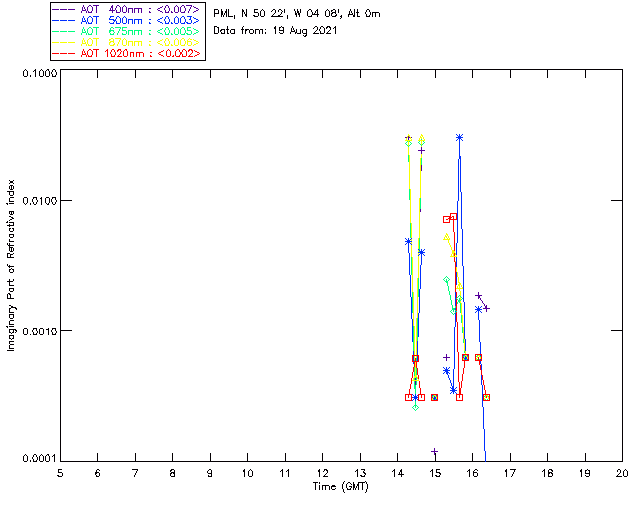
Task: Click the AOT 400nm legend entry
Action: pyautogui.click(x=127, y=9)
